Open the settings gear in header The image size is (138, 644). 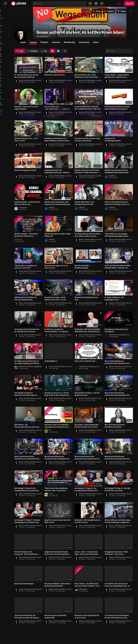(x=96, y=3)
